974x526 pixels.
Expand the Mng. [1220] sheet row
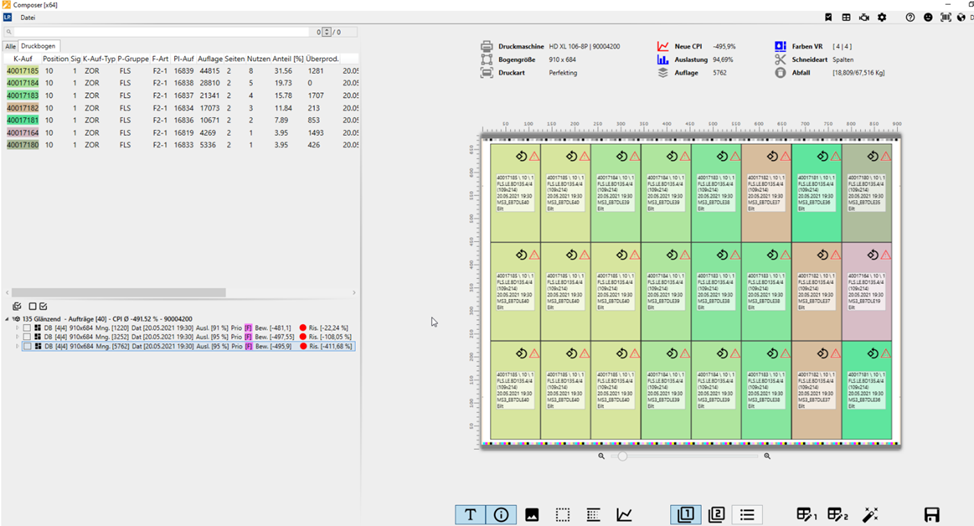click(15, 327)
